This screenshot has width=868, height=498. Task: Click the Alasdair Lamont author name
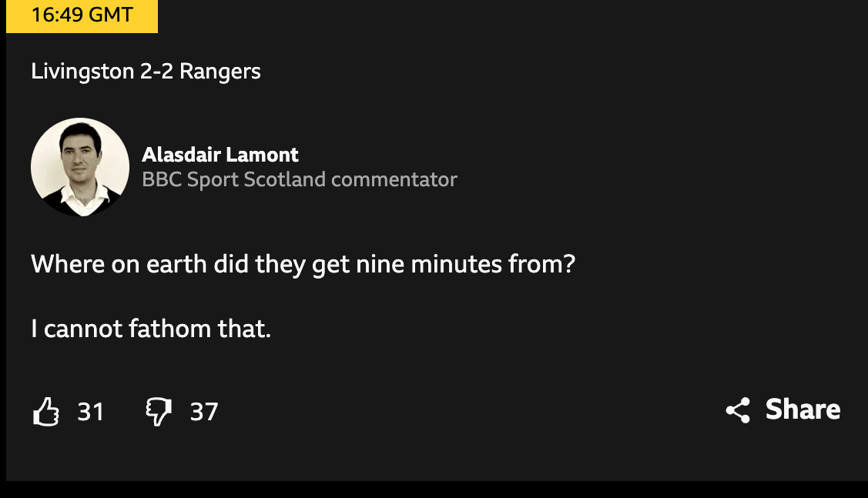[x=220, y=155]
